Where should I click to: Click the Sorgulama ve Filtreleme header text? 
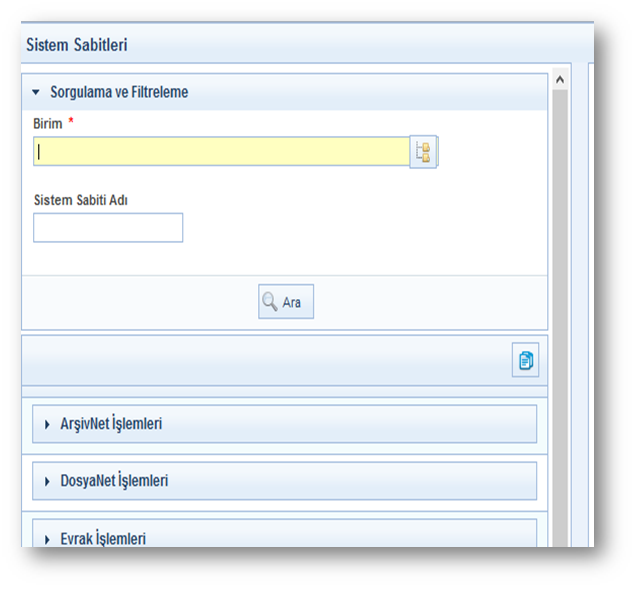pyautogui.click(x=119, y=92)
